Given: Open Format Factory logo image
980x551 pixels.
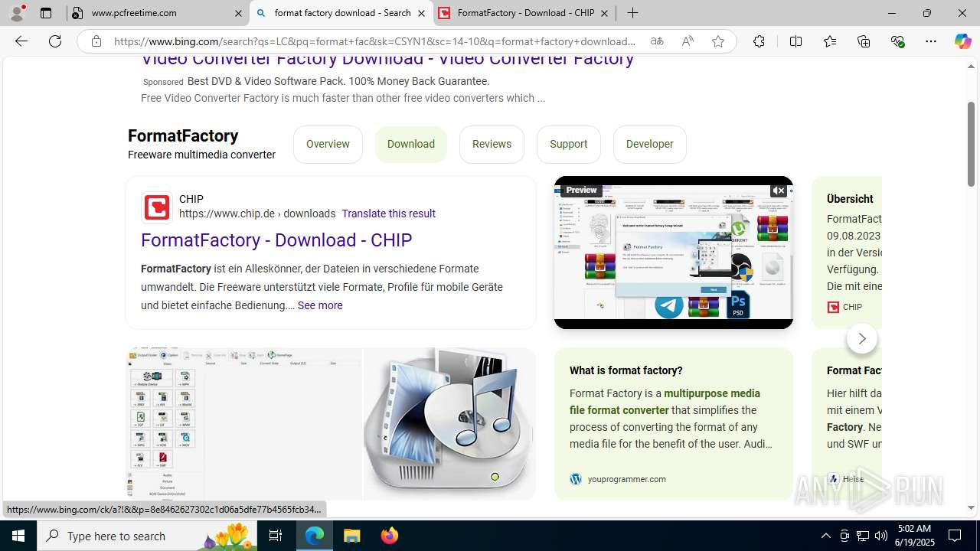Looking at the screenshot, I should (449, 424).
